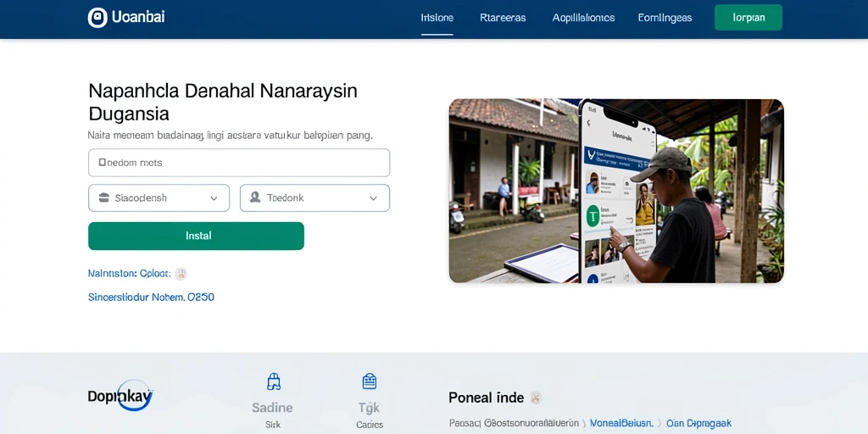The image size is (868, 434).
Task: Click the chevron in Toedonk dropdown
Action: click(x=373, y=198)
